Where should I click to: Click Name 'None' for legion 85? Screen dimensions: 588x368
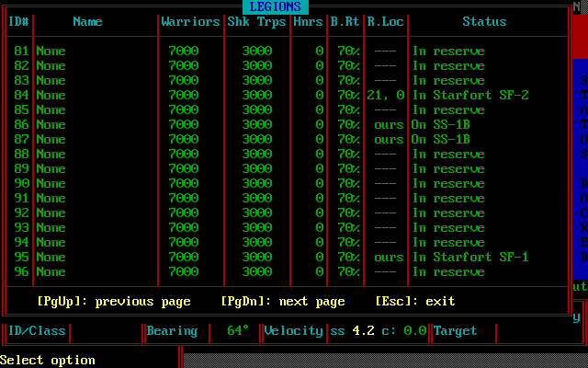pos(51,110)
